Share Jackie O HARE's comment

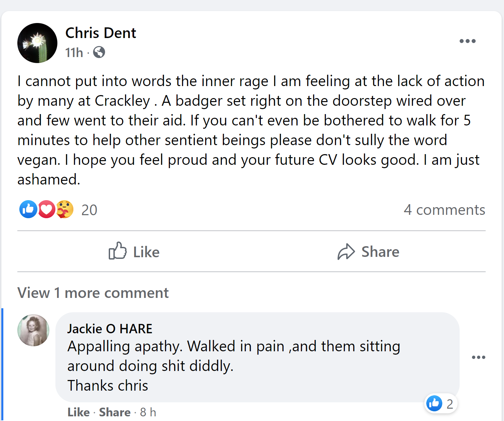(x=115, y=412)
